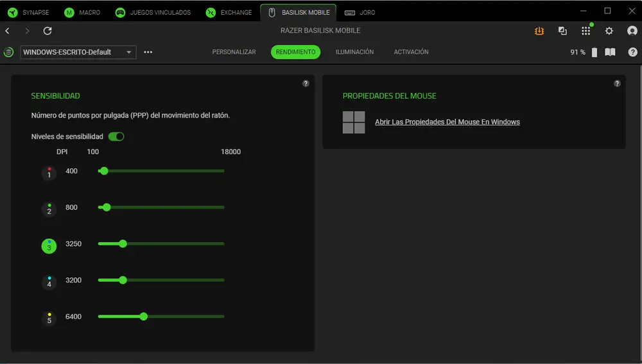Open the user guide book icon
Screen dimensions: 642x364
610,52
